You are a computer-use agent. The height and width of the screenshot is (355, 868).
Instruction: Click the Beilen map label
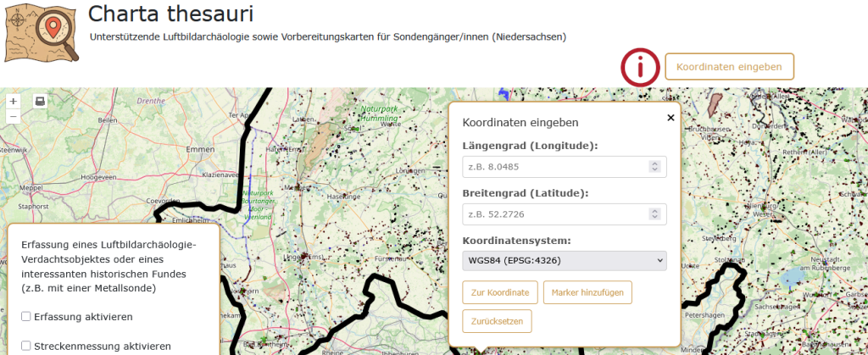[106, 120]
